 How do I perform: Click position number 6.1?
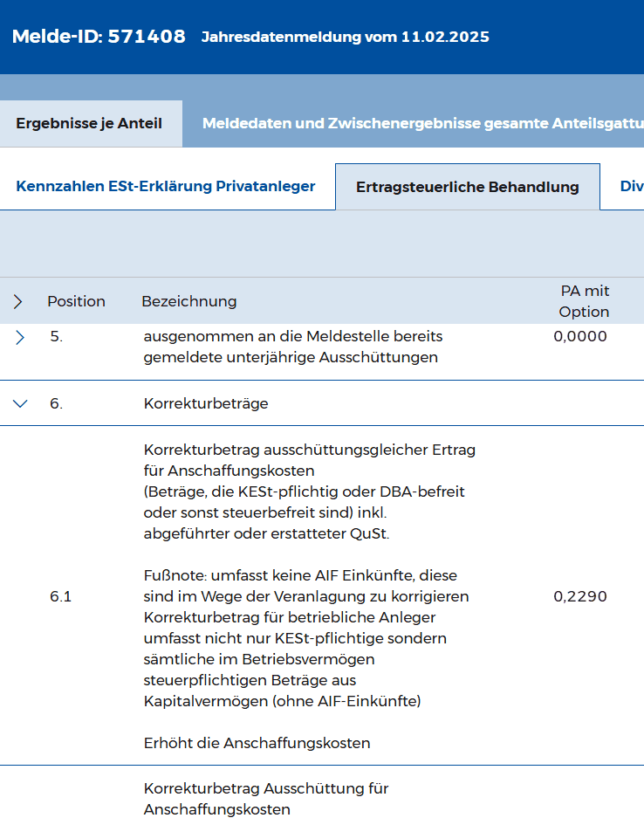point(60,596)
